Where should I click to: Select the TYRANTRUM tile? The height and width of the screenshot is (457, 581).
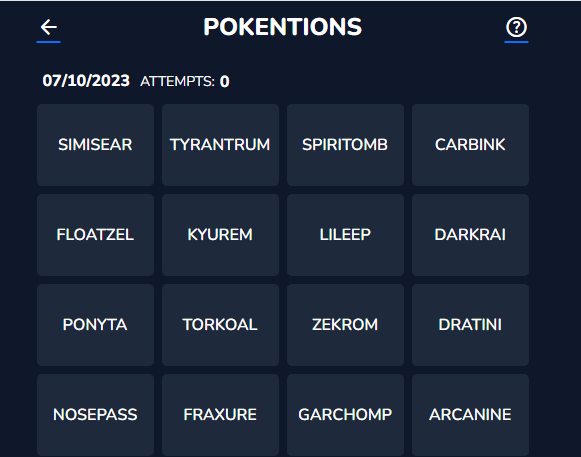point(220,145)
